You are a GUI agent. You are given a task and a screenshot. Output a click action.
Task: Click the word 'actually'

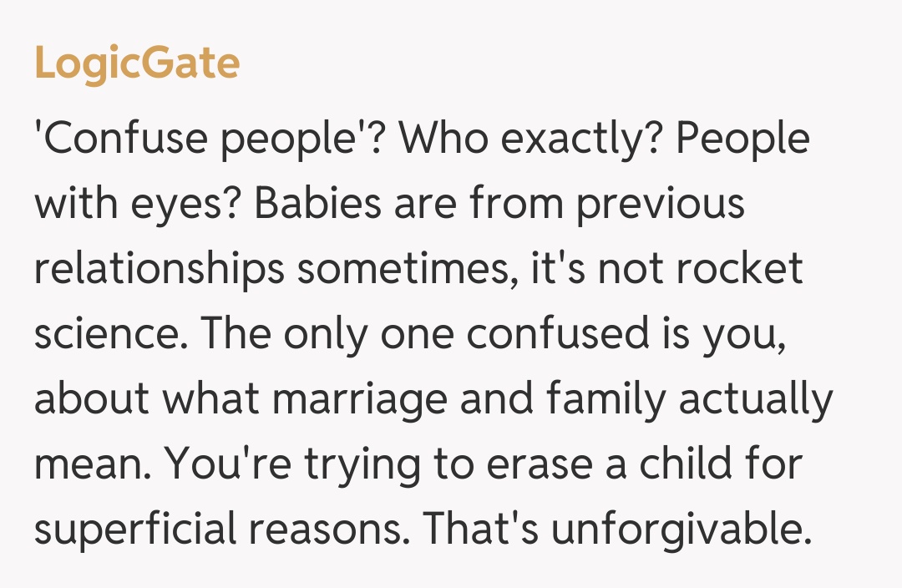coord(756,398)
